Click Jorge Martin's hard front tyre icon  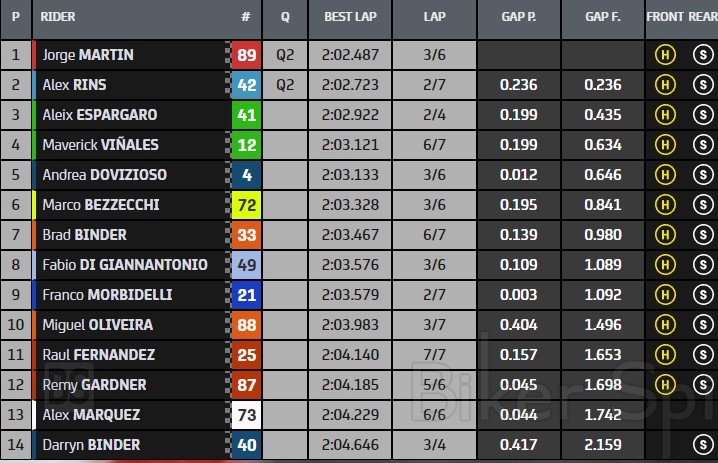pos(663,55)
